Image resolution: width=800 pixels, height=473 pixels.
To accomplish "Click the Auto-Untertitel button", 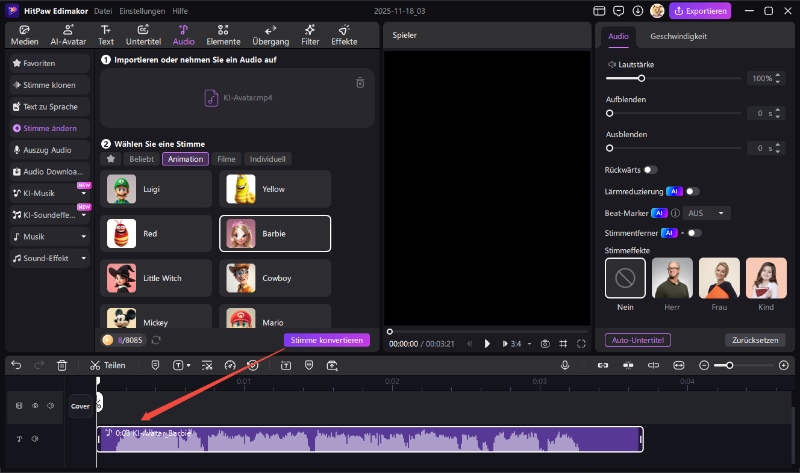I will coord(638,340).
